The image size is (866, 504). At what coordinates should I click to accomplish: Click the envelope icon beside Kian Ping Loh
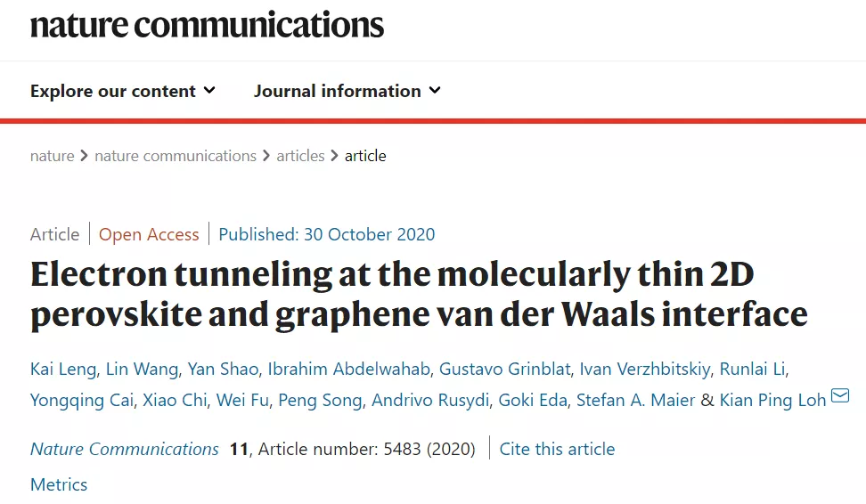tap(840, 395)
